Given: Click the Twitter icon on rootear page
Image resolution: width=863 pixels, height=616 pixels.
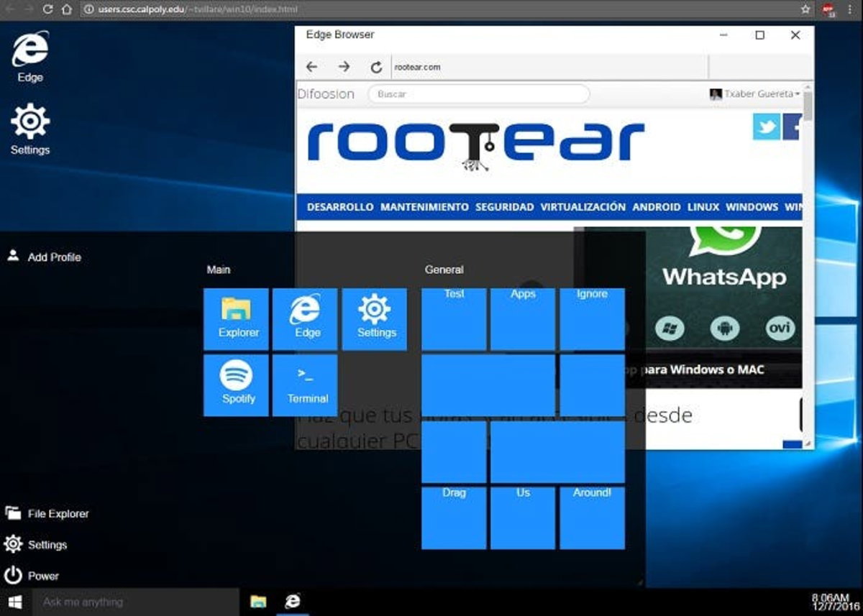Looking at the screenshot, I should pyautogui.click(x=767, y=127).
